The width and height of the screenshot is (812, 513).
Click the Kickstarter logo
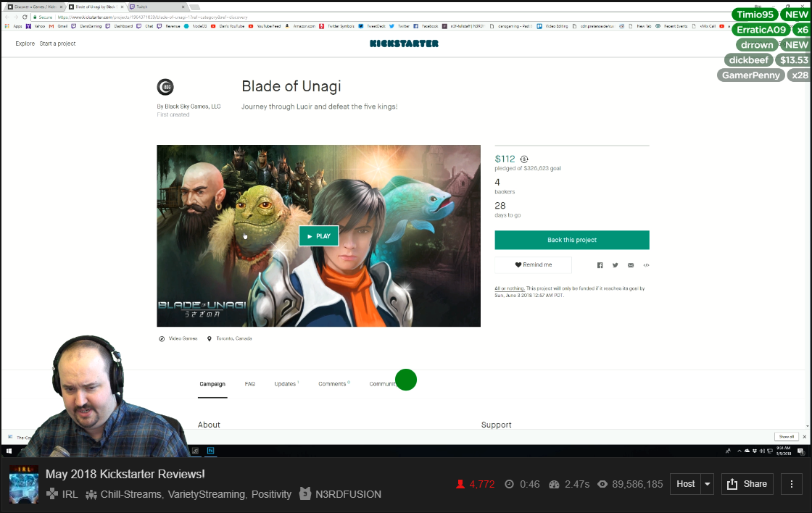(x=405, y=43)
